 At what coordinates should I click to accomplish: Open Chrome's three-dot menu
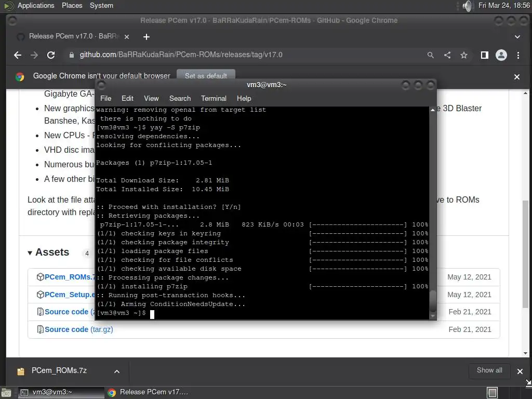[518, 55]
